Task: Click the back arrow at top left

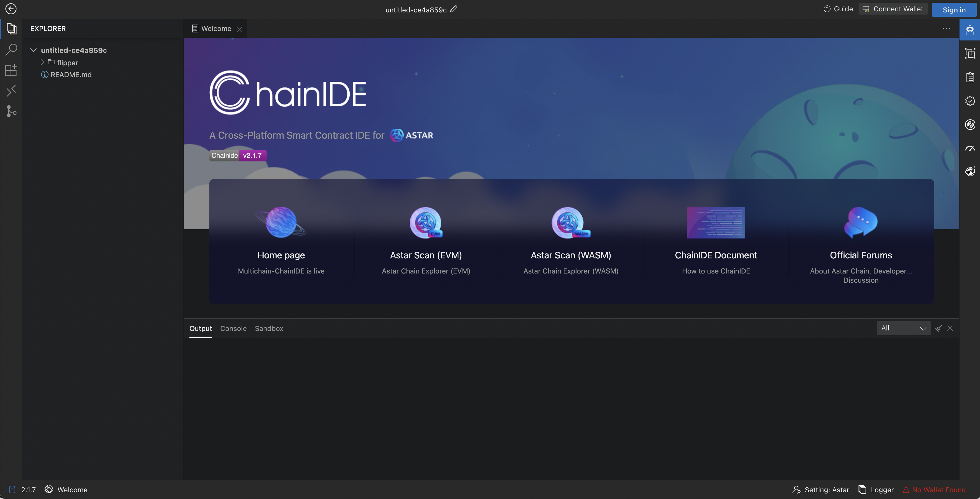Action: [x=11, y=9]
